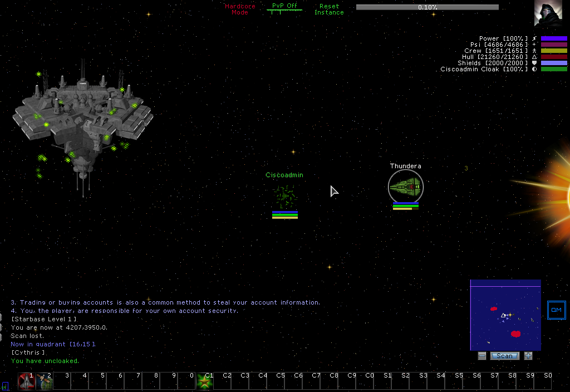Activate the fighter ship icon in hotkey slot 1
The height and width of the screenshot is (392, 570).
26,381
